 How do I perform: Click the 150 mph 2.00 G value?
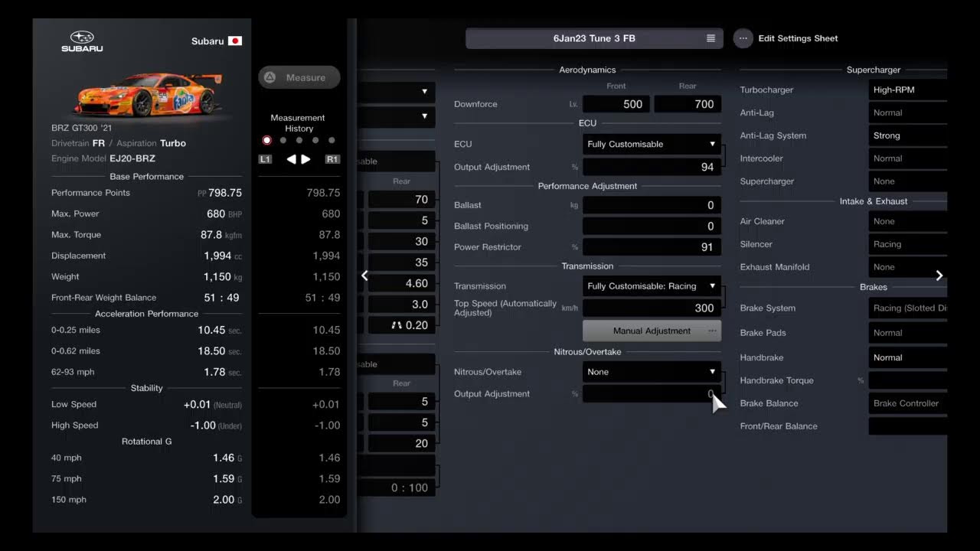[x=227, y=500]
